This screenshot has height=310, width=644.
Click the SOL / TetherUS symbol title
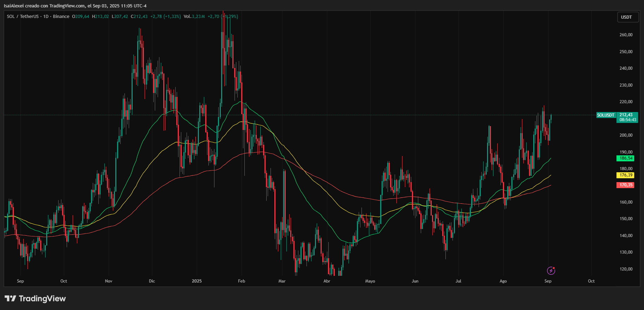pyautogui.click(x=23, y=17)
